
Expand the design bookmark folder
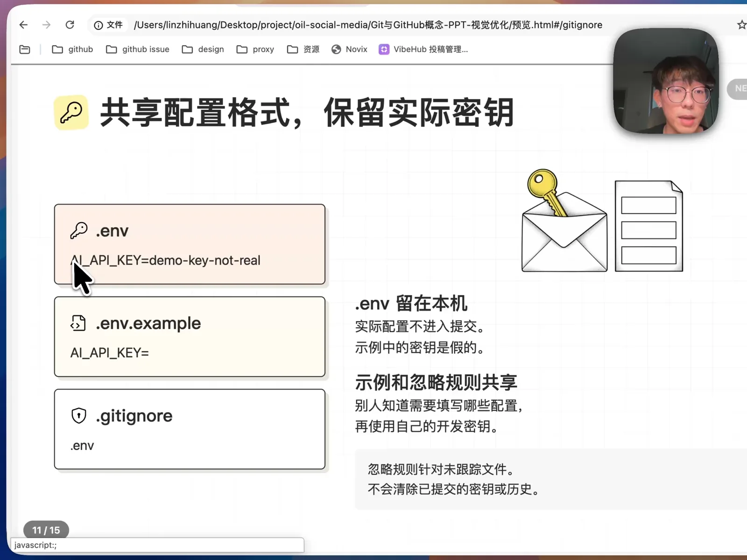pos(203,49)
